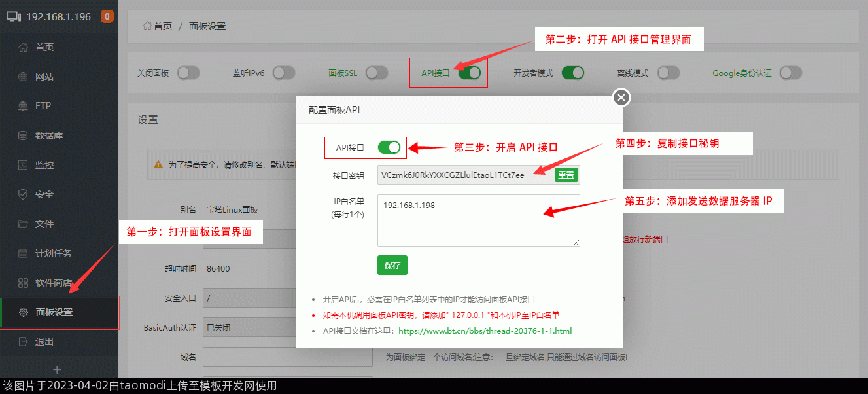Click the FTP sidebar icon
Viewport: 868px width, 394px height.
(x=24, y=106)
